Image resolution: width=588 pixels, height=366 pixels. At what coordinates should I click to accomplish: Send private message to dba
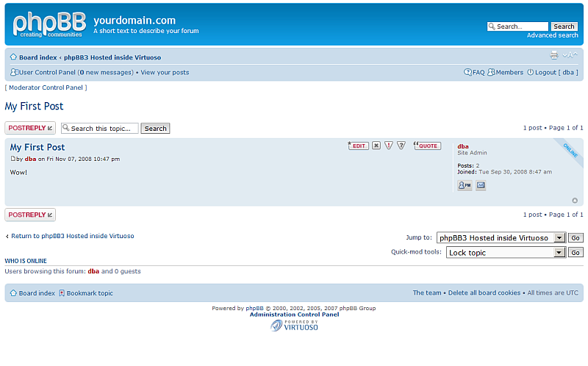[x=465, y=186]
